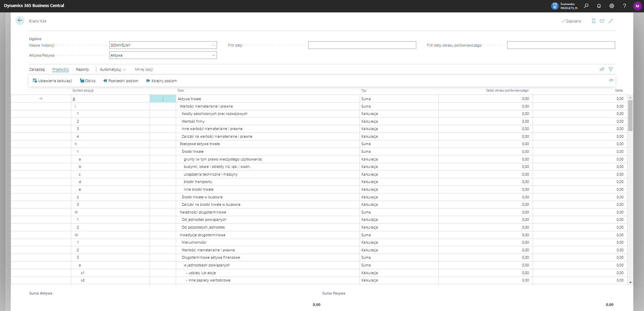The image size is (644, 311).
Task: Click Ustawienia kalkulacji button
Action: pyautogui.click(x=52, y=81)
